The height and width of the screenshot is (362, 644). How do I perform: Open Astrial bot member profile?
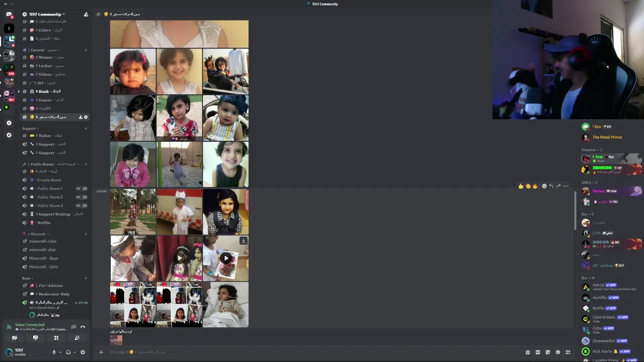point(611,287)
